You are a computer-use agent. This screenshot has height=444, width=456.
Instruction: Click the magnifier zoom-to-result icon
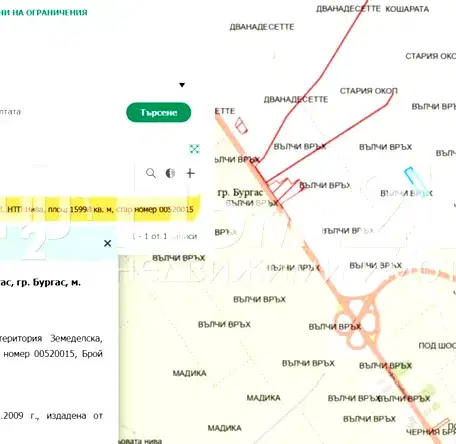pos(151,173)
